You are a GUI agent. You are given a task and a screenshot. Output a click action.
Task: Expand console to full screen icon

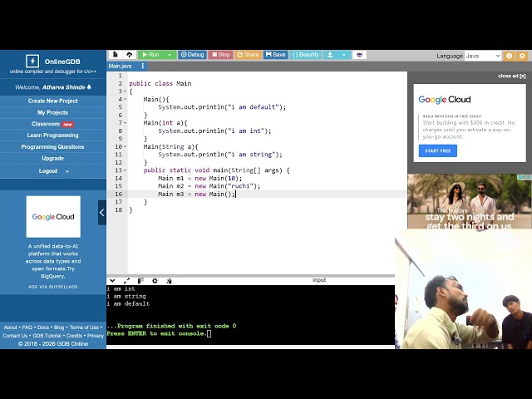point(126,281)
